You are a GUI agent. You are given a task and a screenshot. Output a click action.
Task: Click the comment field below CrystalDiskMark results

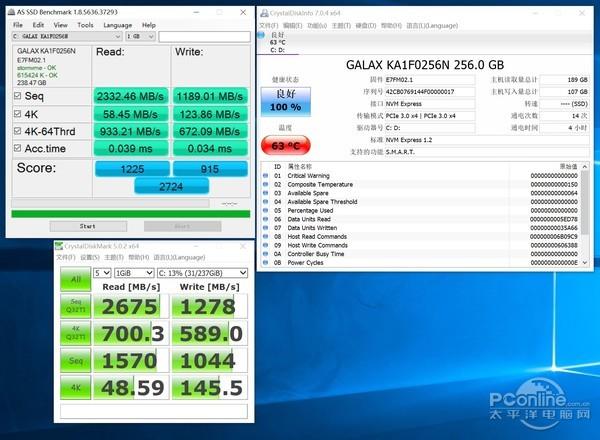[154, 411]
